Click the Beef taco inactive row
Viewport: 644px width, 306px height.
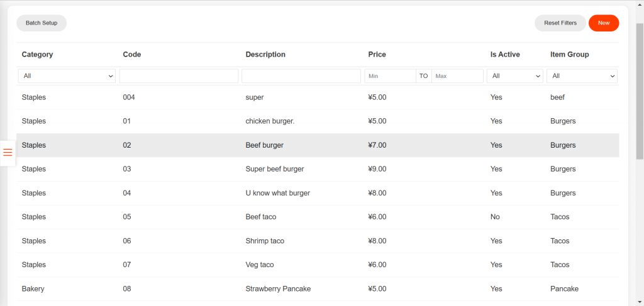(260, 217)
